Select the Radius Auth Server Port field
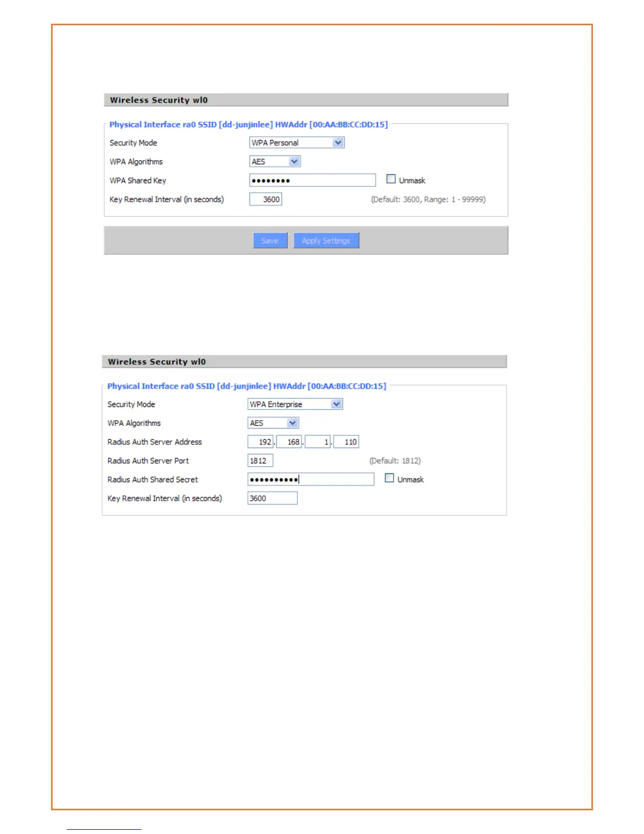 [260, 461]
